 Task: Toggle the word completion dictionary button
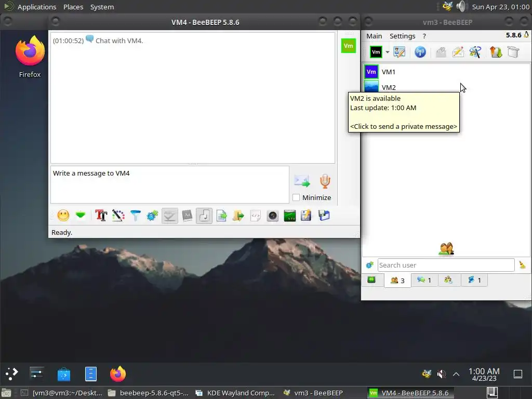(x=187, y=216)
